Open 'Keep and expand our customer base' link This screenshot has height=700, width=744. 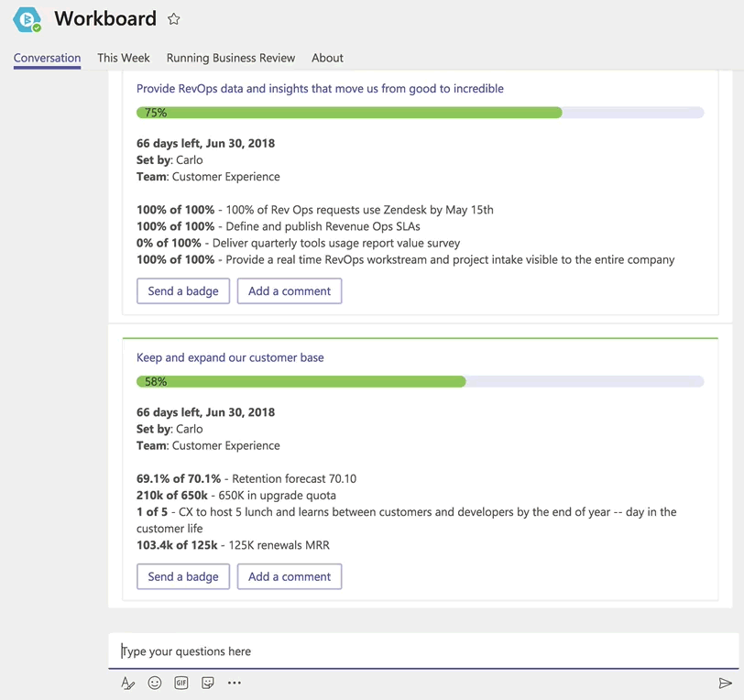tap(230, 358)
